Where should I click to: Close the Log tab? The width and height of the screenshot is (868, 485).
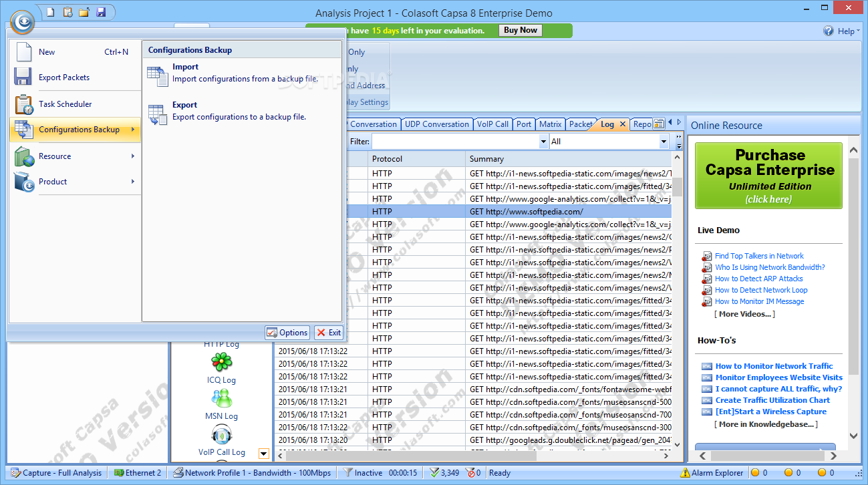point(623,124)
